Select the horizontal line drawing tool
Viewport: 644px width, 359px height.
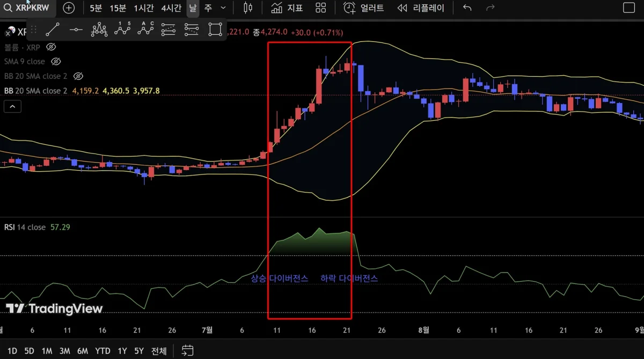point(76,30)
